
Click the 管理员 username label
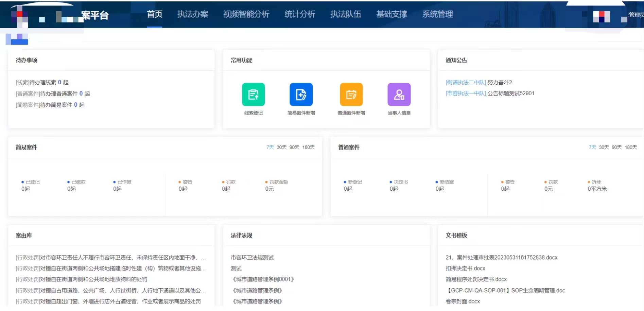[x=636, y=15]
